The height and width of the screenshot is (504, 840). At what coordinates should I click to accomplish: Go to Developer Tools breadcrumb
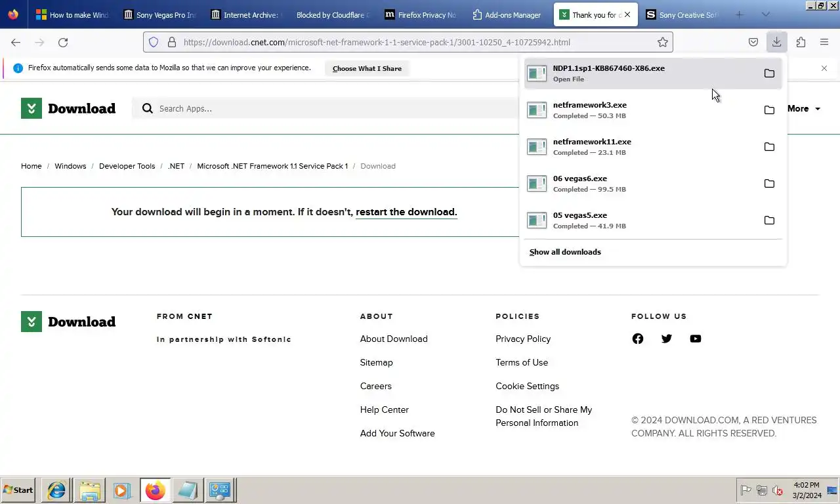[x=127, y=166]
